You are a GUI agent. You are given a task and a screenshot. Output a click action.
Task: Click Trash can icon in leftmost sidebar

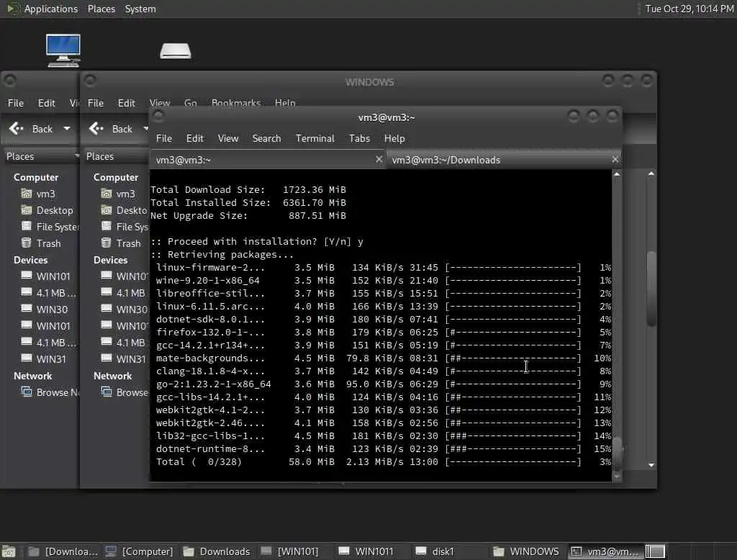coord(27,243)
